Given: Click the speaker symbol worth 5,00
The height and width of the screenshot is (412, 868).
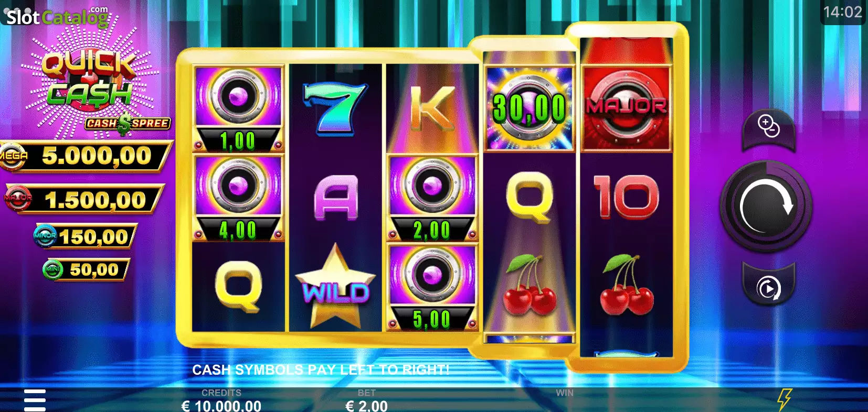Looking at the screenshot, I should tap(432, 287).
